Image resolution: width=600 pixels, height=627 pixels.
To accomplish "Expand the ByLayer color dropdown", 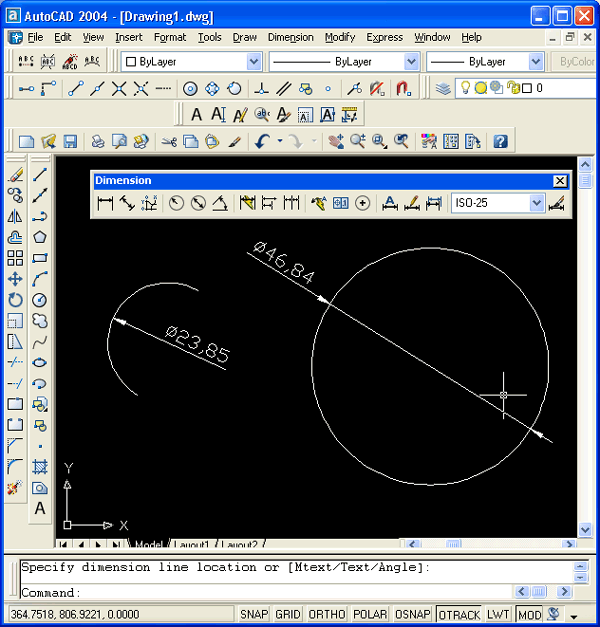I will click(253, 62).
